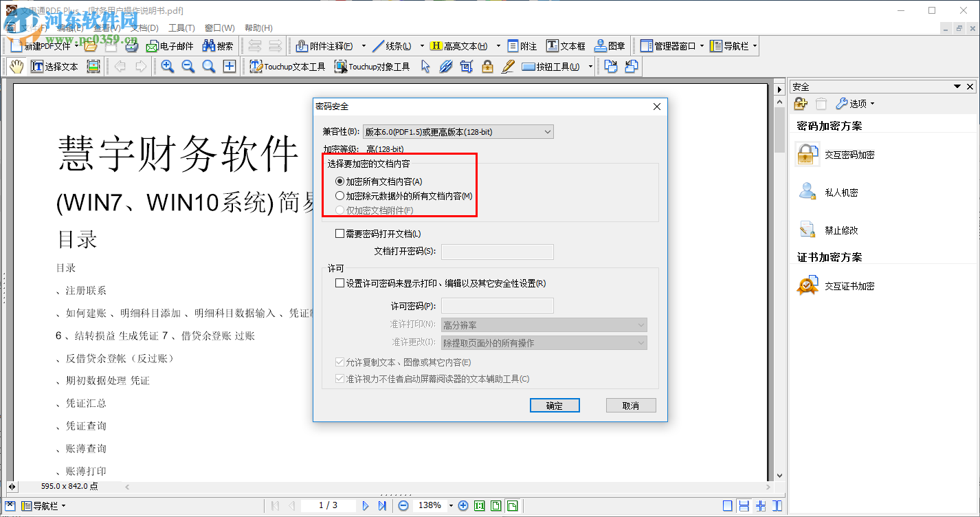980x517 pixels.
Task: Choose 加密除元数据外的所有文档内容(M) option
Action: click(339, 195)
